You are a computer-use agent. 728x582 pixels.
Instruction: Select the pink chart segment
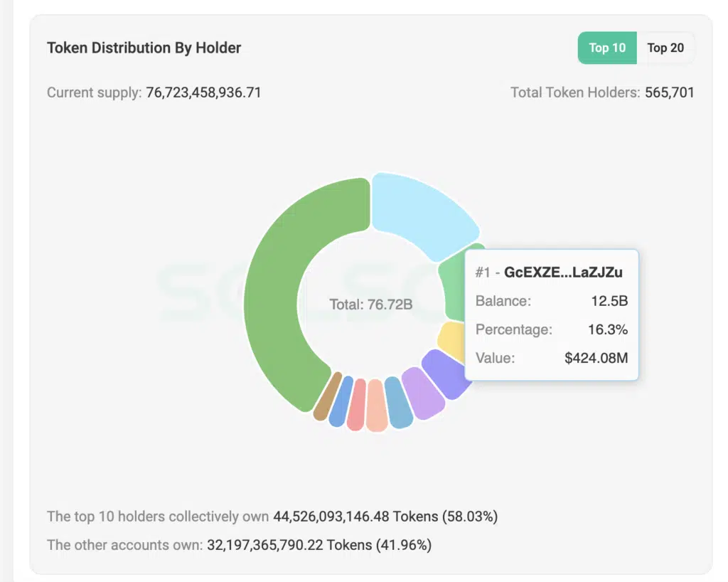click(357, 406)
